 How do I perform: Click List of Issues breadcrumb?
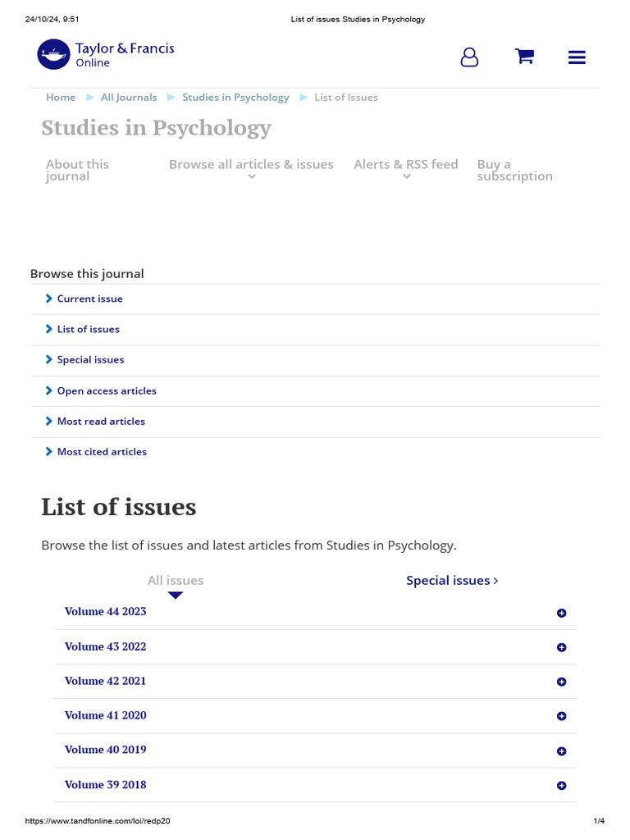pos(346,97)
